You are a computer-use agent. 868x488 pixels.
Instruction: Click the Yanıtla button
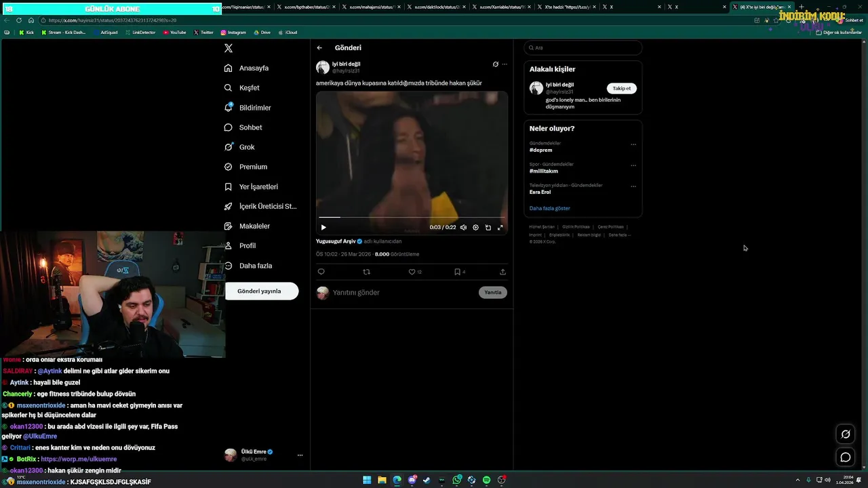[493, 293]
